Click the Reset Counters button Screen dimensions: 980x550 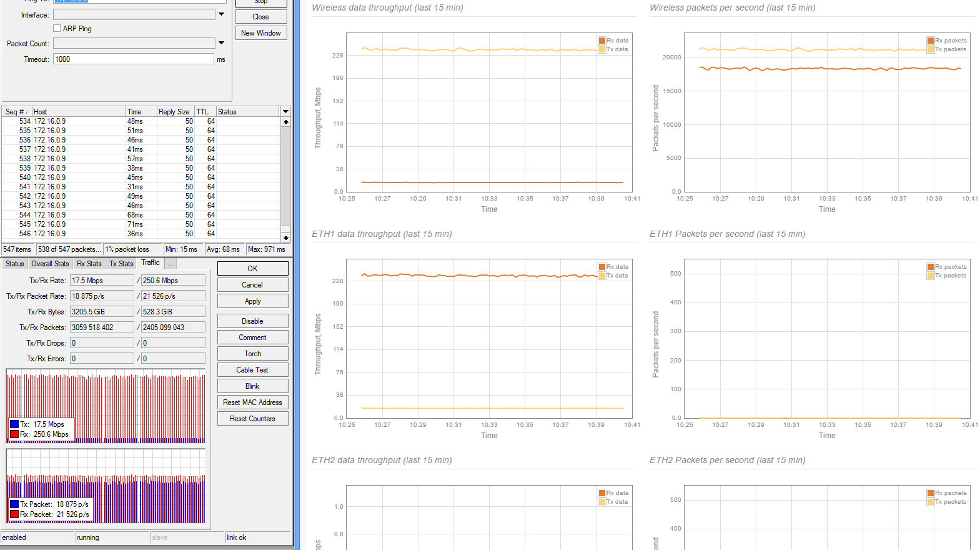click(x=252, y=419)
